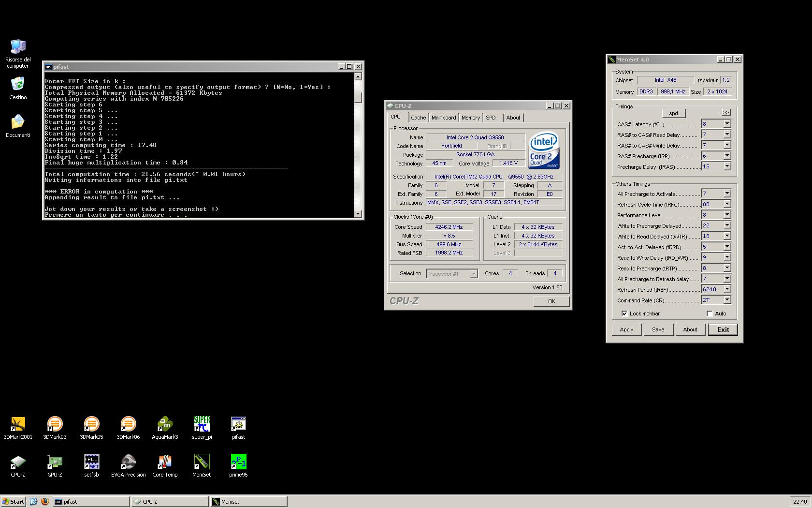This screenshot has width=812, height=508.
Task: Select the pifast taskbar button
Action: [x=91, y=502]
